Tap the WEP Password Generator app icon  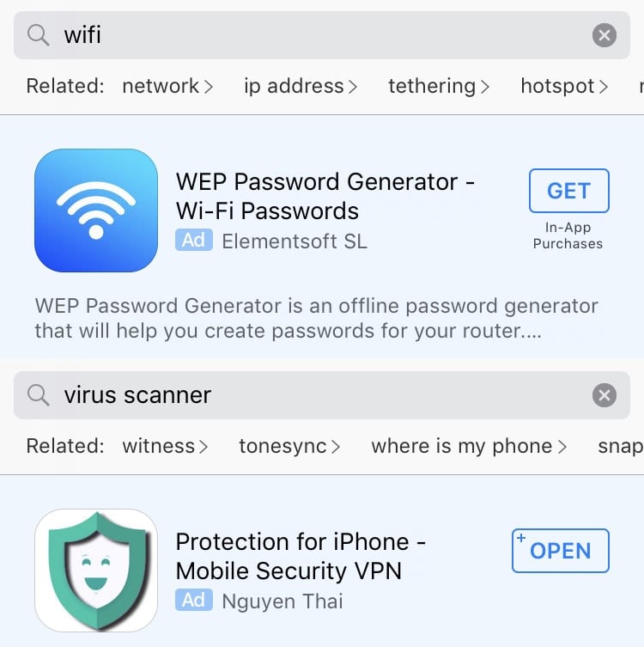[x=96, y=211]
